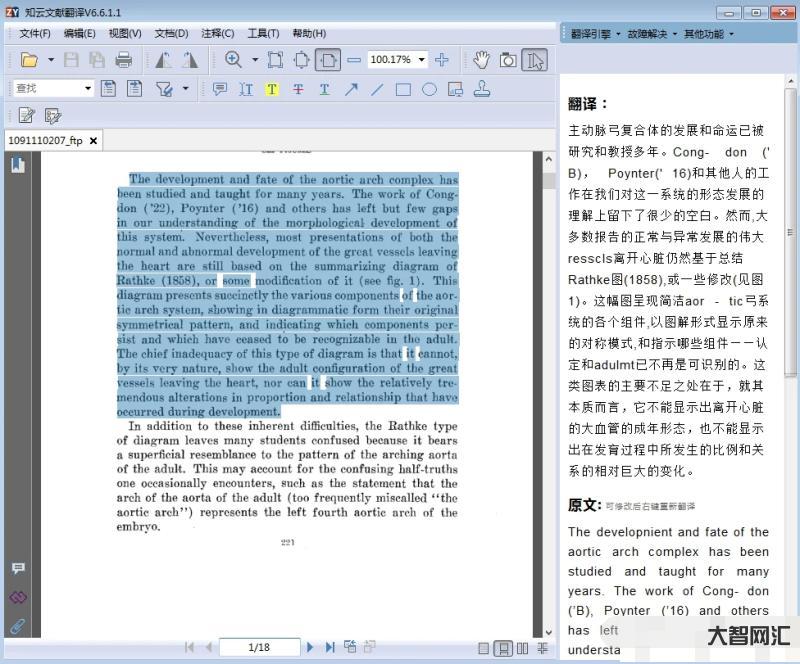Expand the 其他功能 dropdown menu

pyautogui.click(x=708, y=34)
